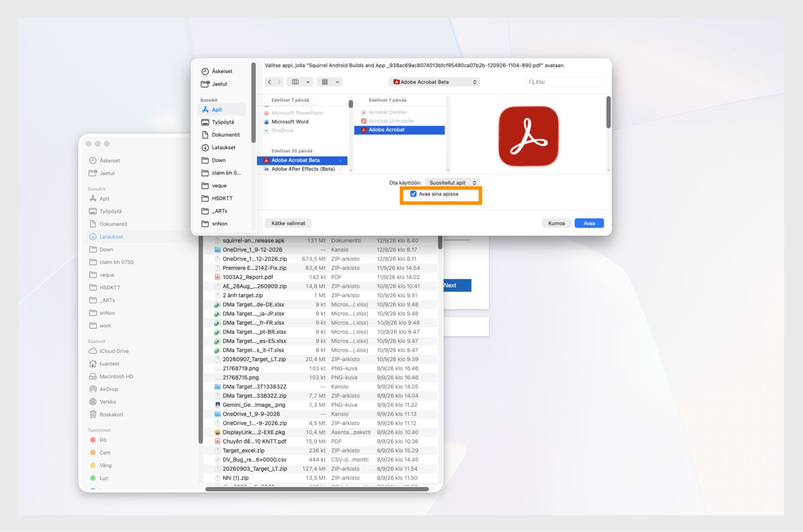
Task: Click the preview pane scrollbar in dialog
Action: click(608, 112)
